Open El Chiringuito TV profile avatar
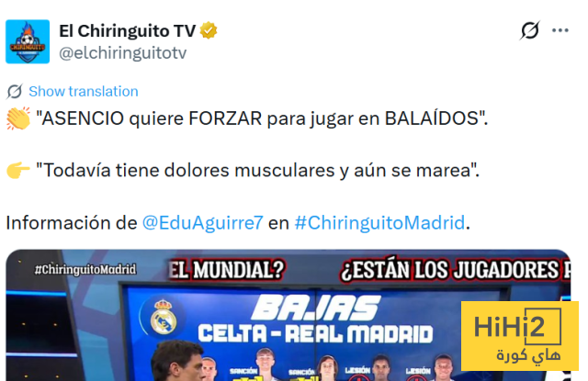 [28, 41]
